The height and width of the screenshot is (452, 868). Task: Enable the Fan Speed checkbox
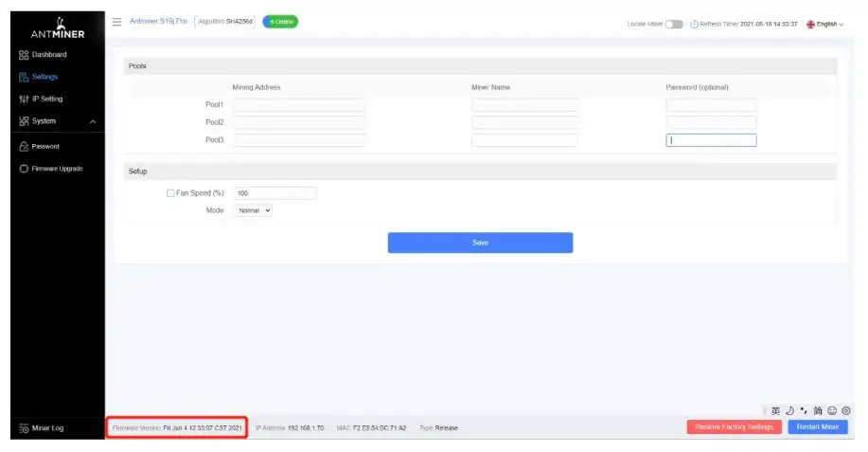[x=170, y=193]
